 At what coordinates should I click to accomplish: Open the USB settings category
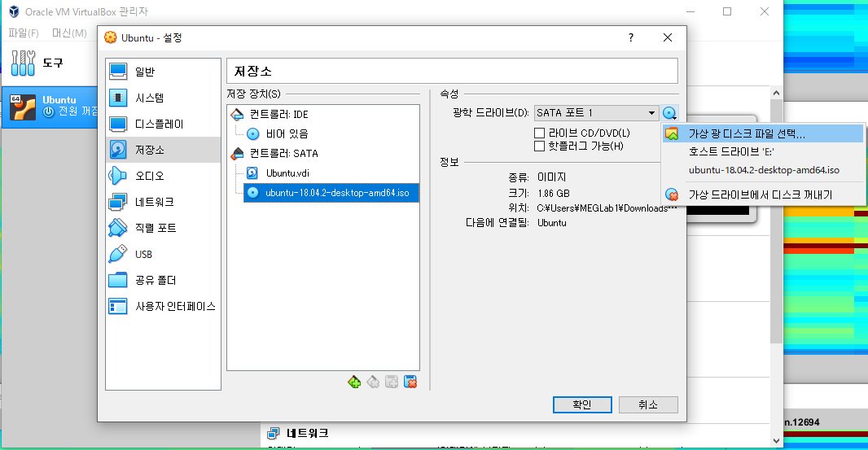pos(163,254)
